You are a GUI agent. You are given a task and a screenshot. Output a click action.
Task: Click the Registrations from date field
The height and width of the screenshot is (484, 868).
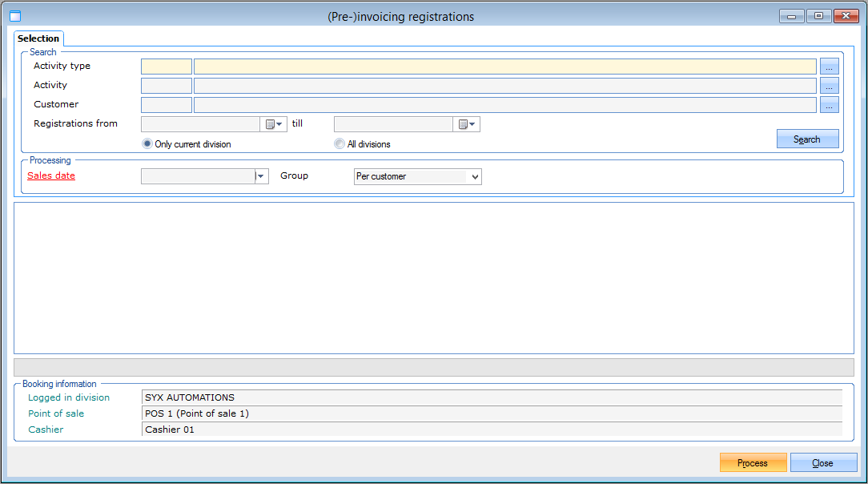[x=200, y=124]
